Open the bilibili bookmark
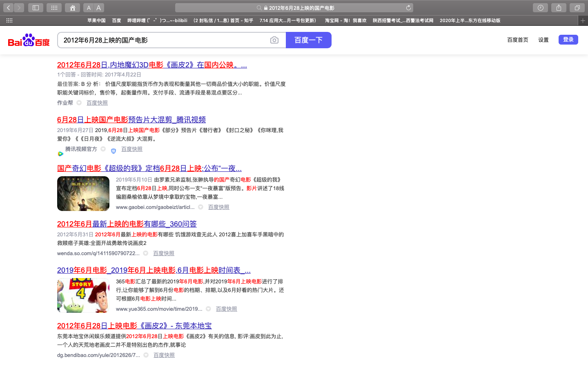The width and height of the screenshot is (588, 368). pos(157,20)
